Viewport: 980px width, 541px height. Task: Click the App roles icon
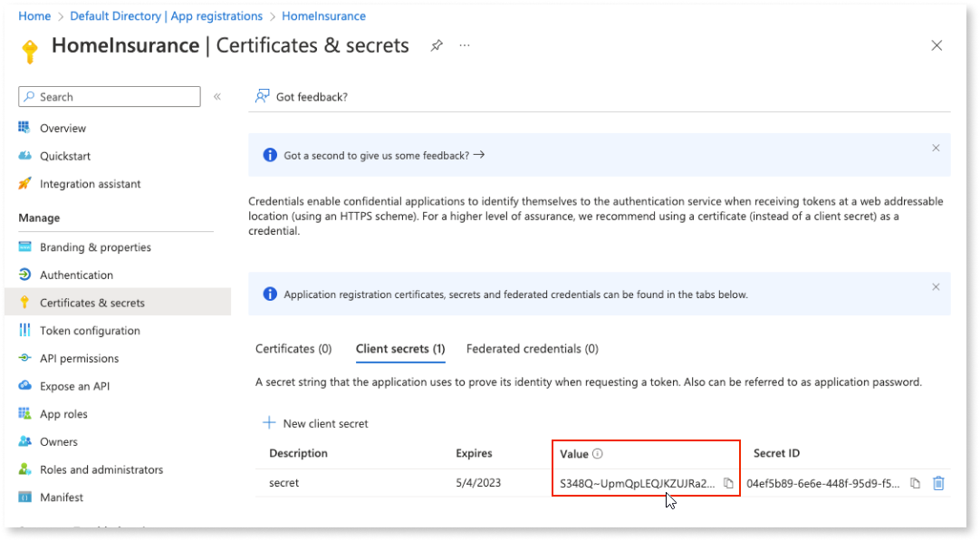tap(24, 413)
